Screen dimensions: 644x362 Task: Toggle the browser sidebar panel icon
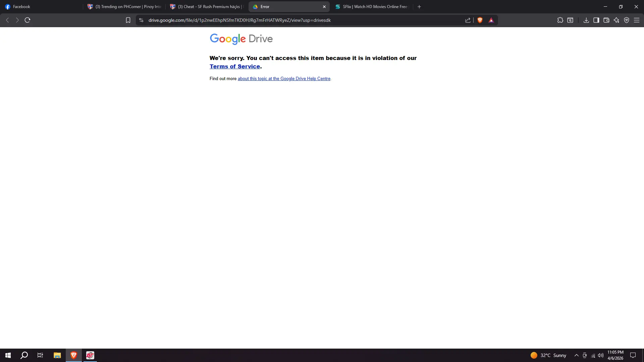point(596,20)
